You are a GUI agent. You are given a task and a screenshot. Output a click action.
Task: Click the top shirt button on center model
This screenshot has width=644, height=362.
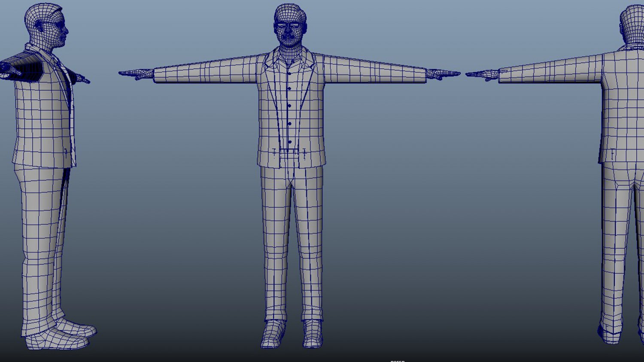click(x=290, y=74)
